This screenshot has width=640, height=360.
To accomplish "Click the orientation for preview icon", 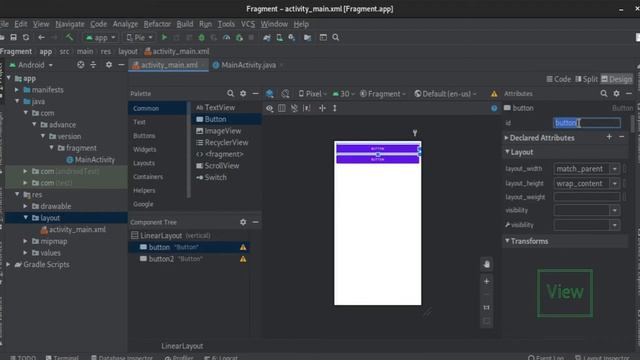I will pos(285,94).
